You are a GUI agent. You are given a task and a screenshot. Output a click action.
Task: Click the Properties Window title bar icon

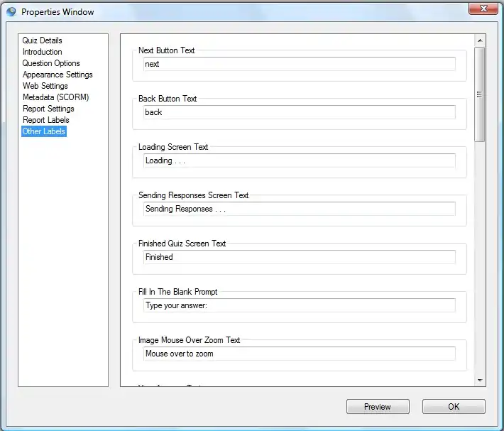point(11,11)
